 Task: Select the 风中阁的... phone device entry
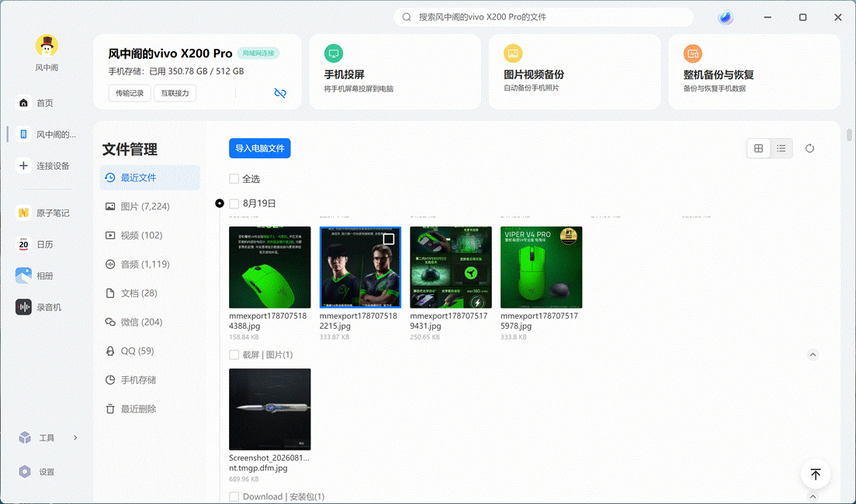pyautogui.click(x=47, y=134)
